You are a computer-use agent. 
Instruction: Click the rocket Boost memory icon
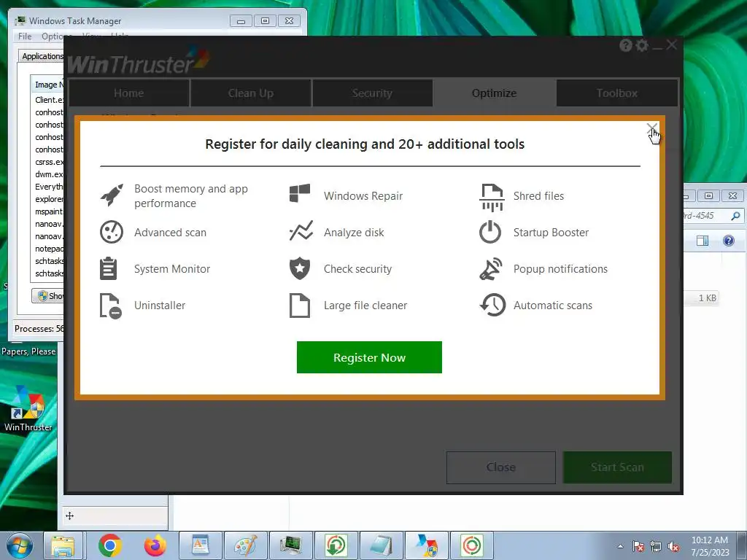click(112, 195)
